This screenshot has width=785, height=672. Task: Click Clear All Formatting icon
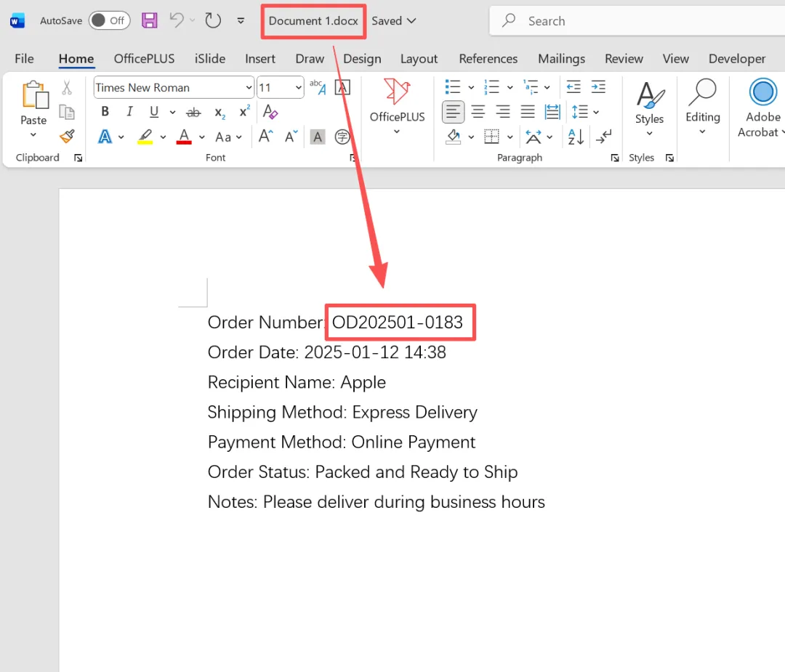(270, 112)
